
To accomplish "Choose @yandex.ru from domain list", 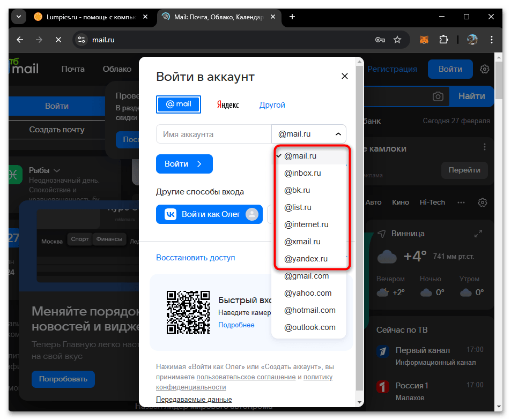I will pos(309,259).
